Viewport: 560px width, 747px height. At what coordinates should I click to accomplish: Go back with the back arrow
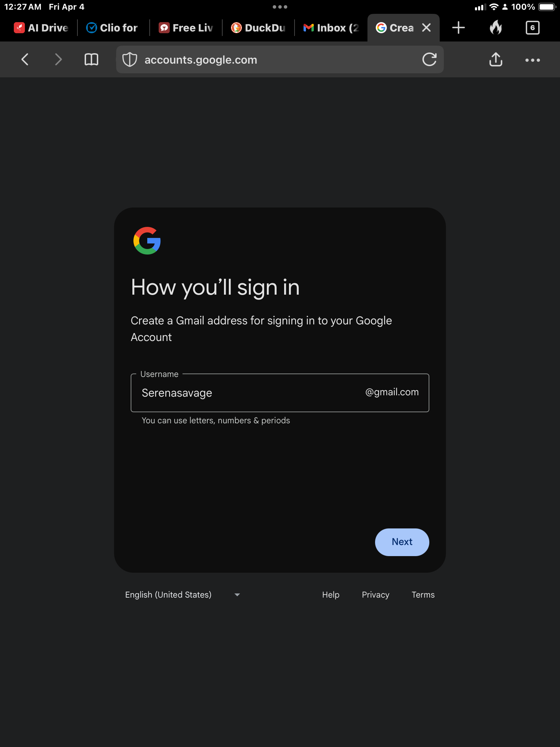tap(25, 59)
